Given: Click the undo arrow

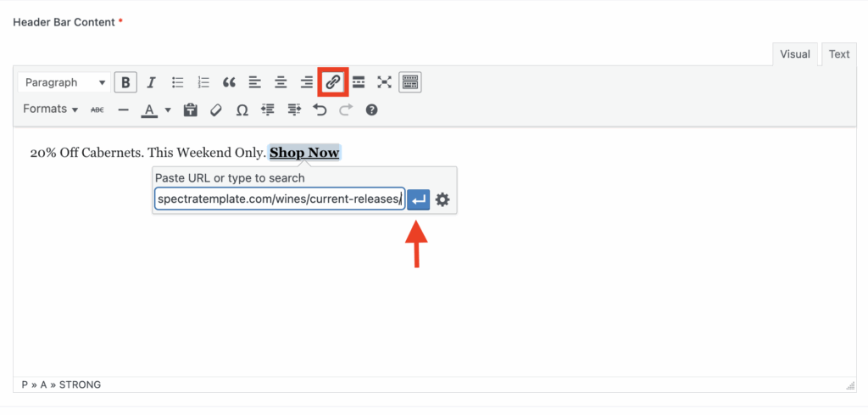Looking at the screenshot, I should tap(320, 109).
